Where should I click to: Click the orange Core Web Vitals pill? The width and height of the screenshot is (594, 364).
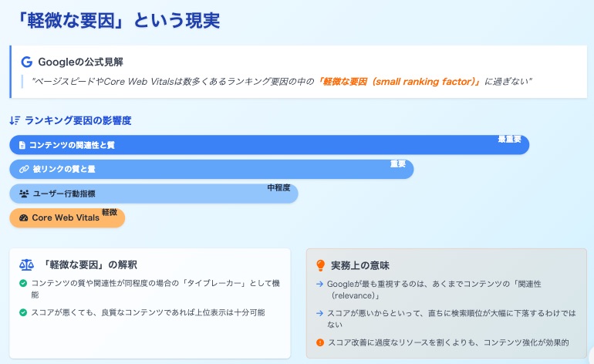[x=67, y=217]
